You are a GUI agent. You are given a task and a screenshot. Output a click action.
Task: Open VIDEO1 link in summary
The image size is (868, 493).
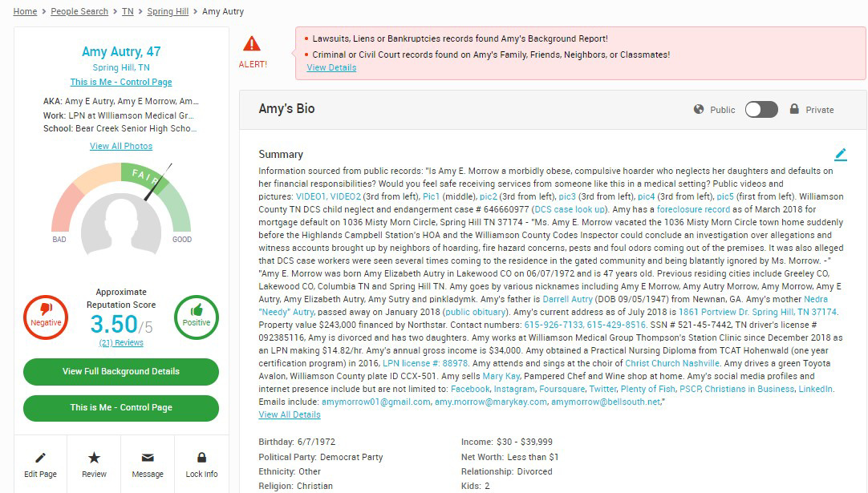(311, 196)
